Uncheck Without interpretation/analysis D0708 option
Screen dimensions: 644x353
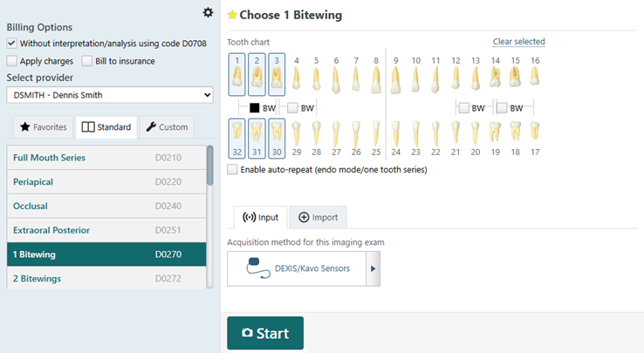click(12, 43)
